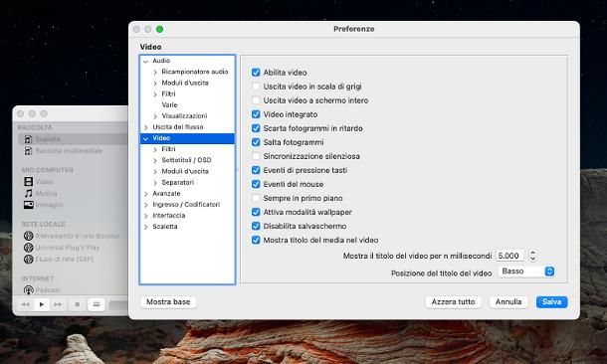This screenshot has height=364, width=607.
Task: Open Posizione del titolo del video dropdown
Action: click(x=526, y=272)
